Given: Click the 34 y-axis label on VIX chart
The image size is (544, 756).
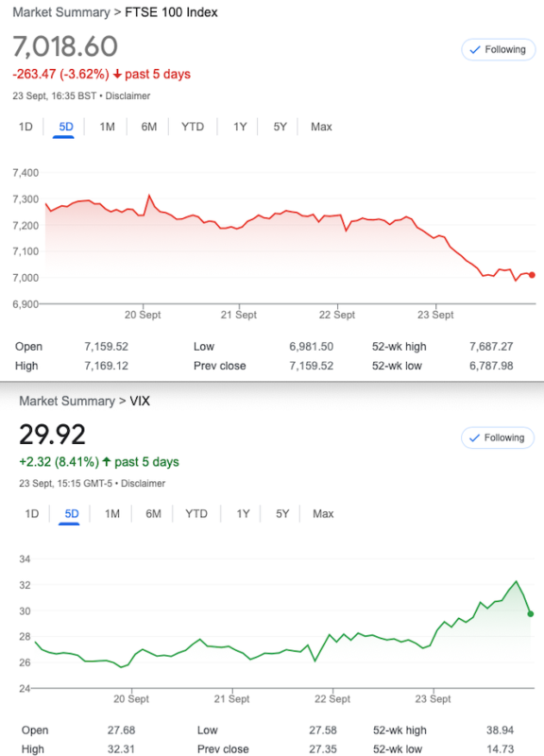Looking at the screenshot, I should 25,559.
